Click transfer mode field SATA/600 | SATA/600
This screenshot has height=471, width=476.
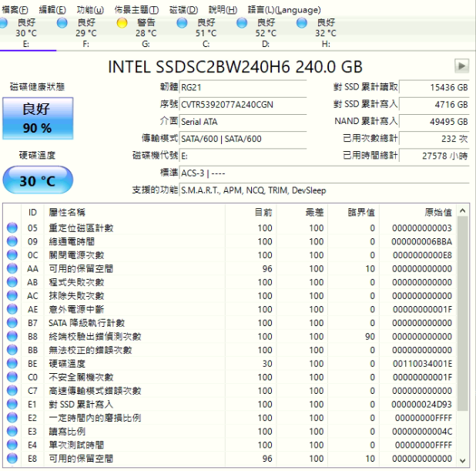point(243,139)
